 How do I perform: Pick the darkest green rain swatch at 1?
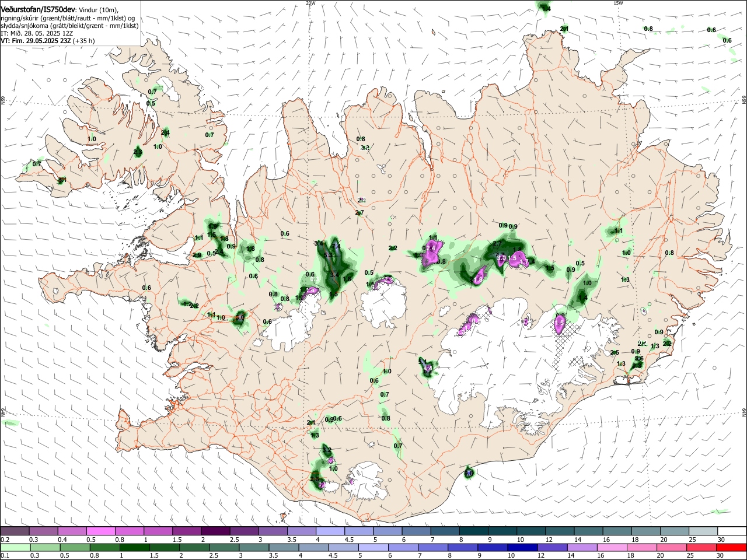134,547
